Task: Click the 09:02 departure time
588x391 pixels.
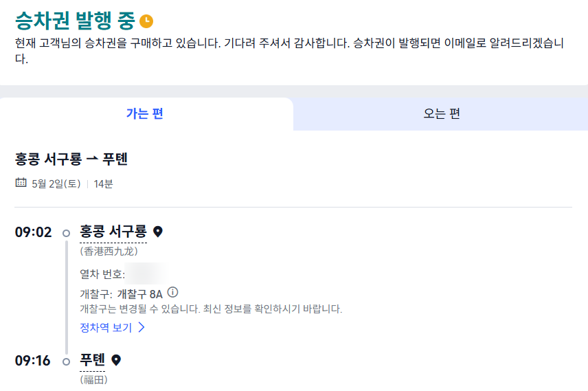Action: click(34, 232)
